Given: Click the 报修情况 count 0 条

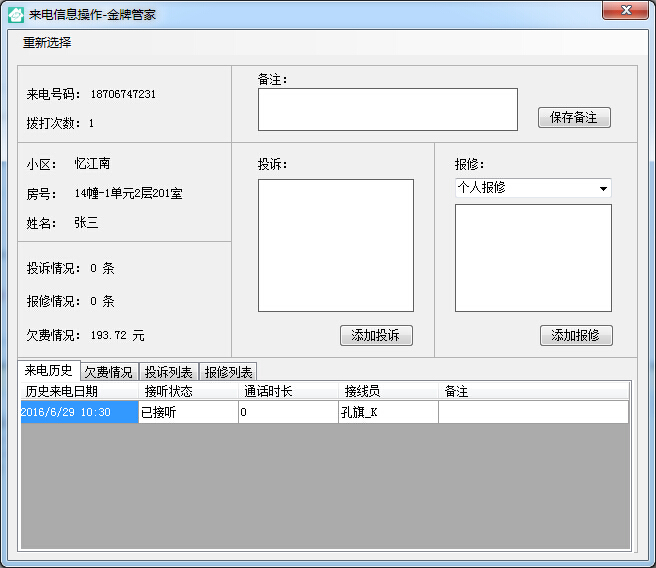Looking at the screenshot, I should (102, 301).
